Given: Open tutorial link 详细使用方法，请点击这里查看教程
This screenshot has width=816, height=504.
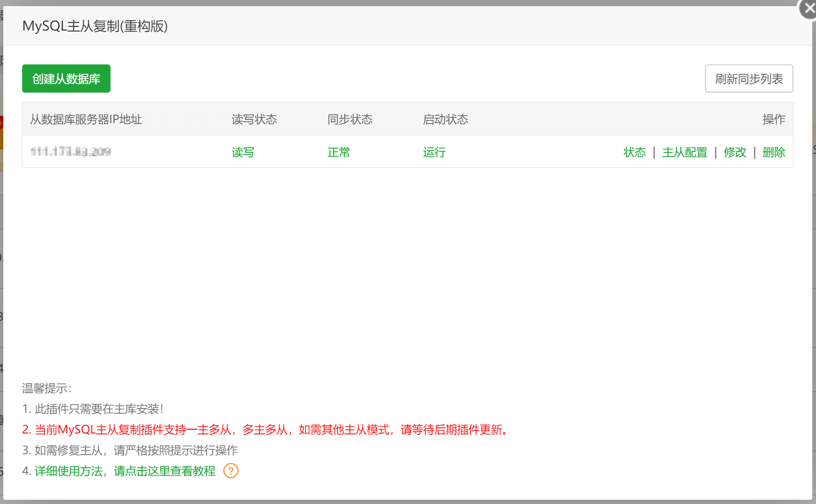Looking at the screenshot, I should [x=125, y=471].
